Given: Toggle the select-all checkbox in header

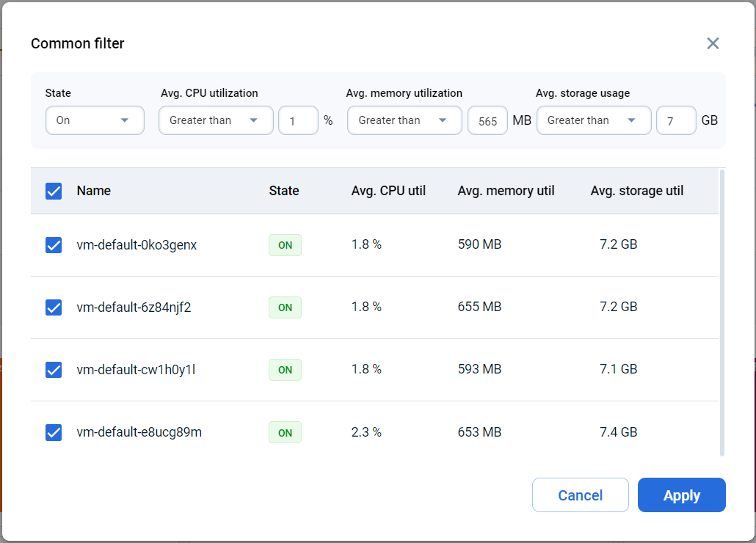Looking at the screenshot, I should (54, 191).
